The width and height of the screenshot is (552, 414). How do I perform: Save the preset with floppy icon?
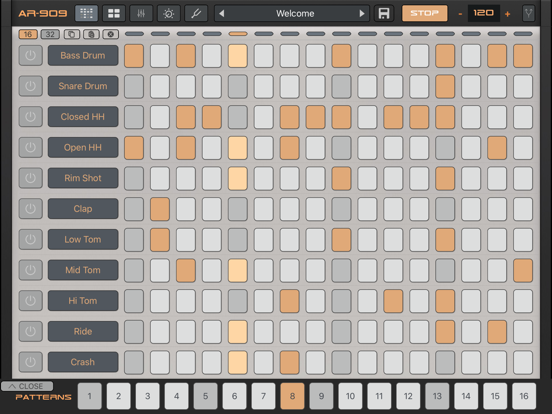[384, 14]
